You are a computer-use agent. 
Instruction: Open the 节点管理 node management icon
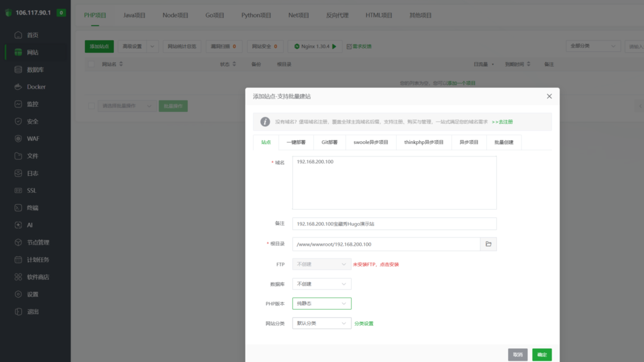pos(18,243)
